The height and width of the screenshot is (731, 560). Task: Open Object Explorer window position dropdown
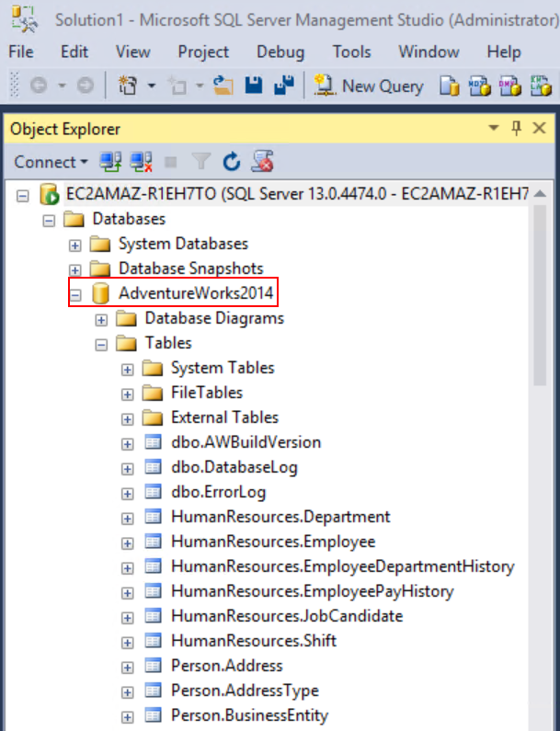tap(493, 128)
